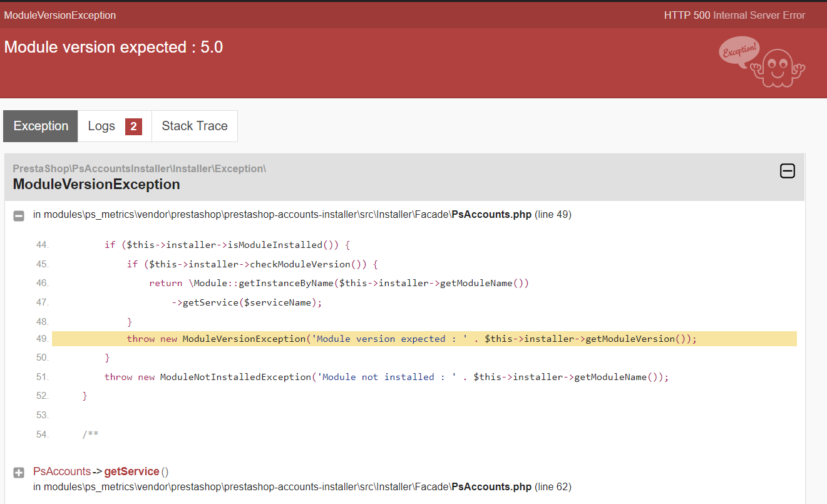Viewport: 827px width, 504px height.
Task: Click the PrestaShop\PsAccountsInstaller namespace path text
Action: 140,168
